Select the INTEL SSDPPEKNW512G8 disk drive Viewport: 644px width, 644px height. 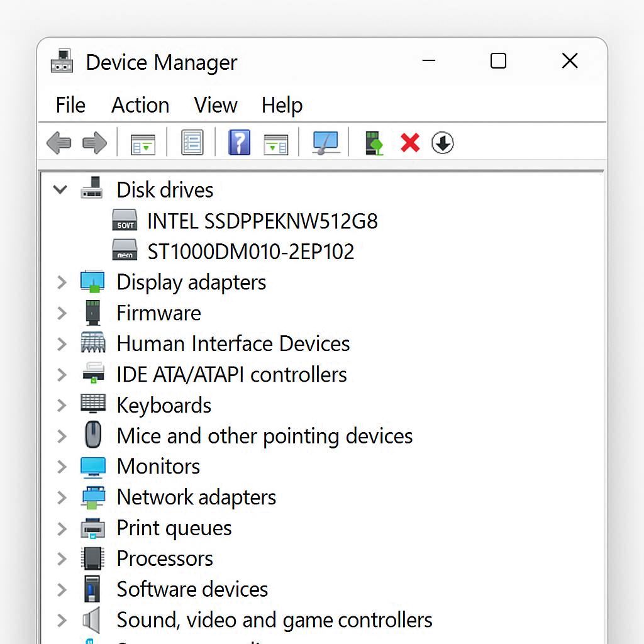262,221
